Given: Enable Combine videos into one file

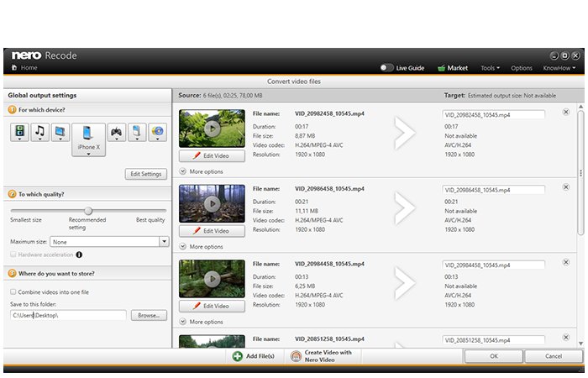Looking at the screenshot, I should (13, 291).
